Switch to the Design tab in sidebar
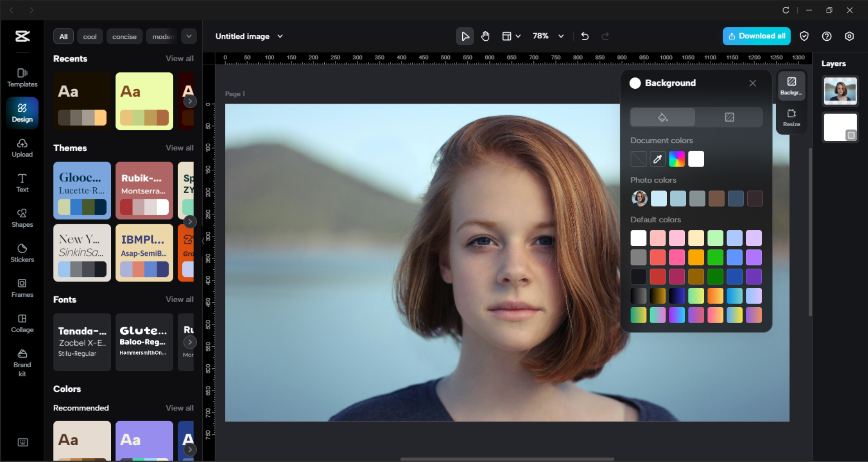 [22, 112]
